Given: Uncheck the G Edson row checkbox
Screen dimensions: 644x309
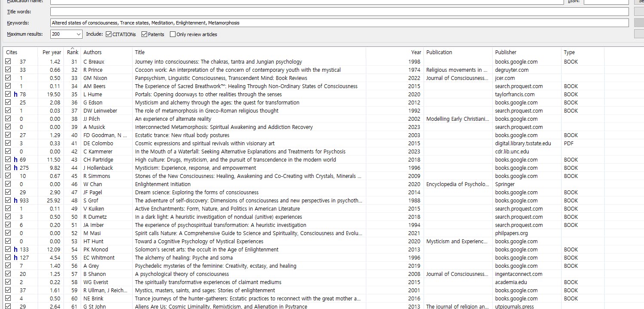Looking at the screenshot, I should [x=8, y=103].
